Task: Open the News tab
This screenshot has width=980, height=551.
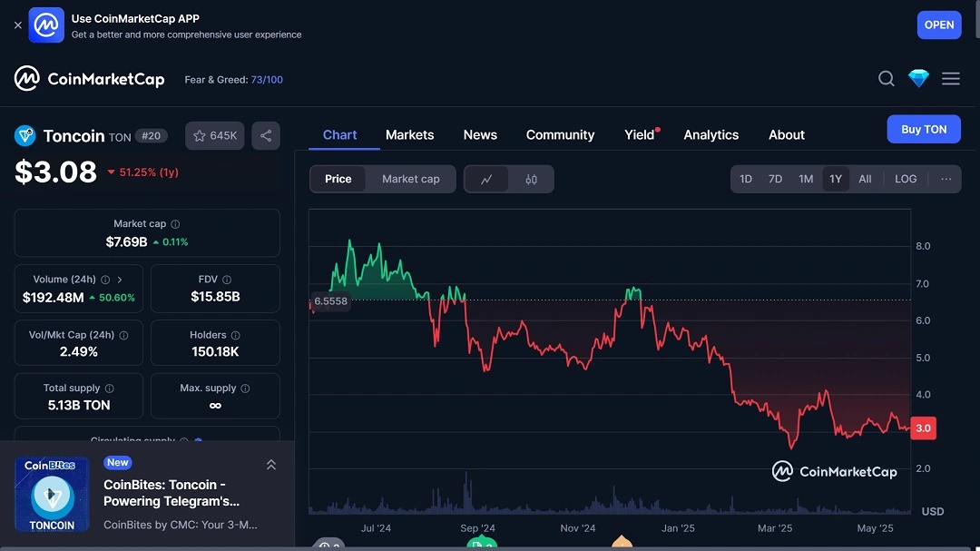Action: click(x=480, y=134)
